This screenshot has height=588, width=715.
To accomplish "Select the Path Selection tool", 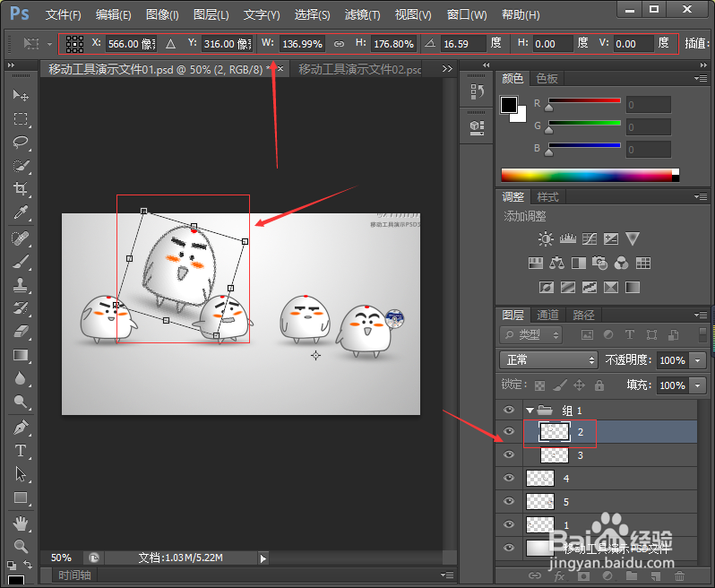I will (x=20, y=474).
